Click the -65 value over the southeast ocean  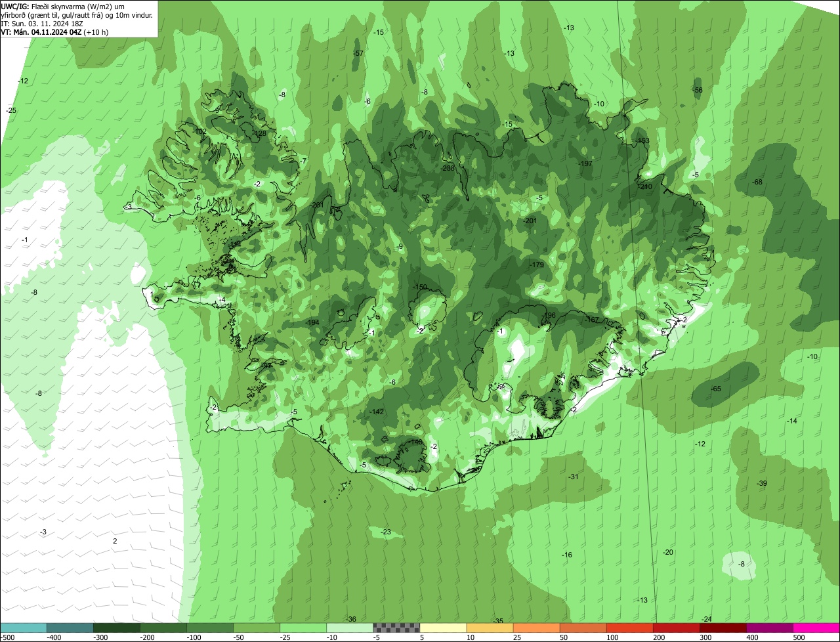(x=716, y=389)
